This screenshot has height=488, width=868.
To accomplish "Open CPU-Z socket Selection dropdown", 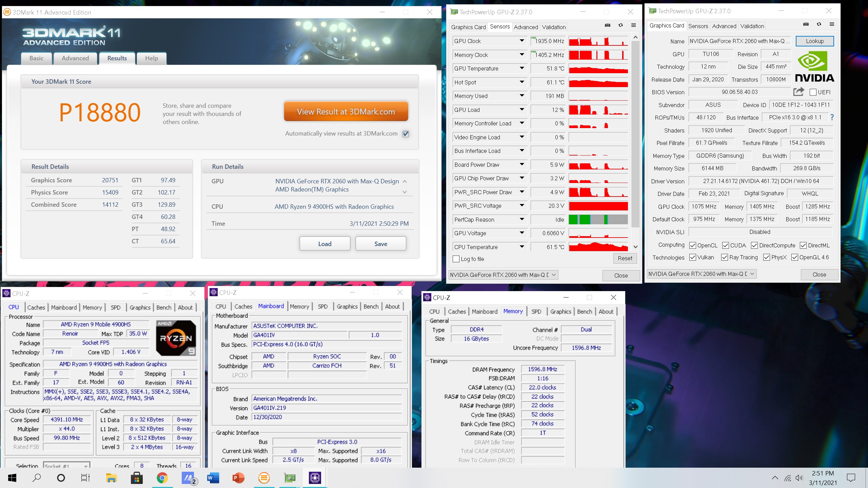I will coord(66,466).
